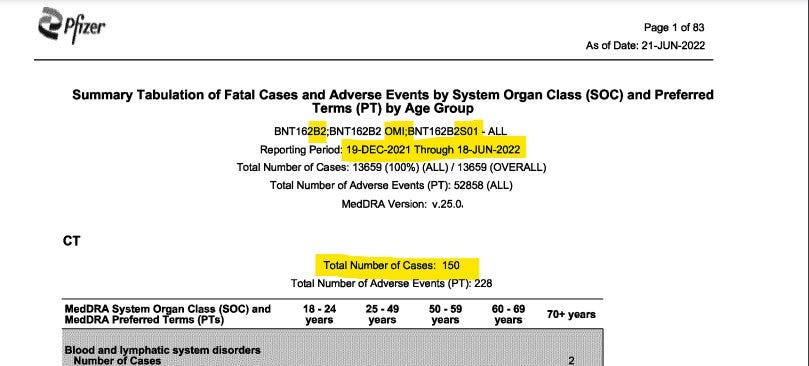Click 'Total Number of Cases: 13659 (100%)' line
The height and width of the screenshot is (366, 809).
tap(391, 168)
